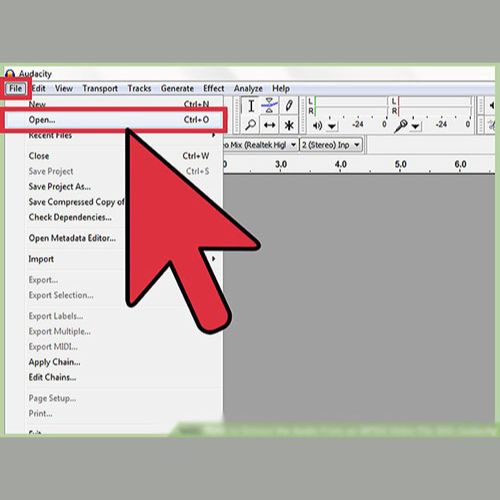Select the Time Shift arrows tool

tap(269, 125)
